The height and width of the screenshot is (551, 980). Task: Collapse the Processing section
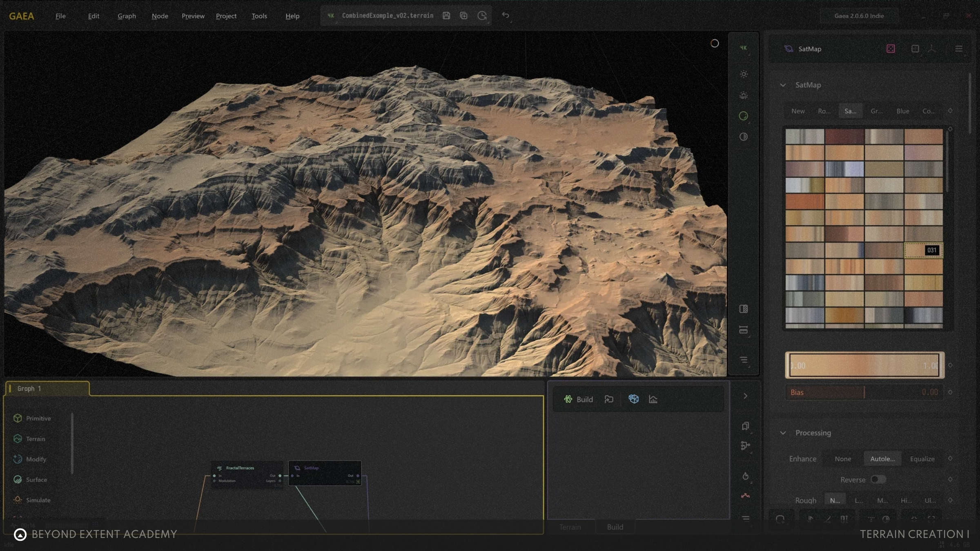[x=783, y=433]
